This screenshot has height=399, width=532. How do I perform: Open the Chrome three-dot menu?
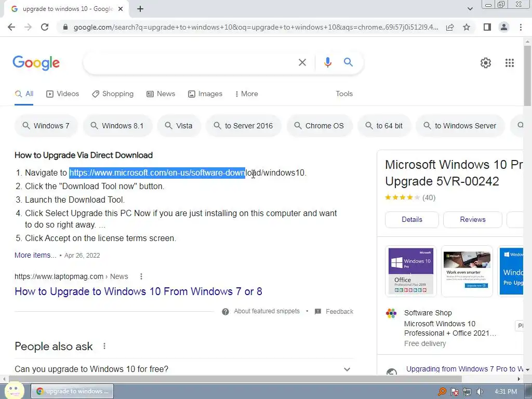(521, 27)
